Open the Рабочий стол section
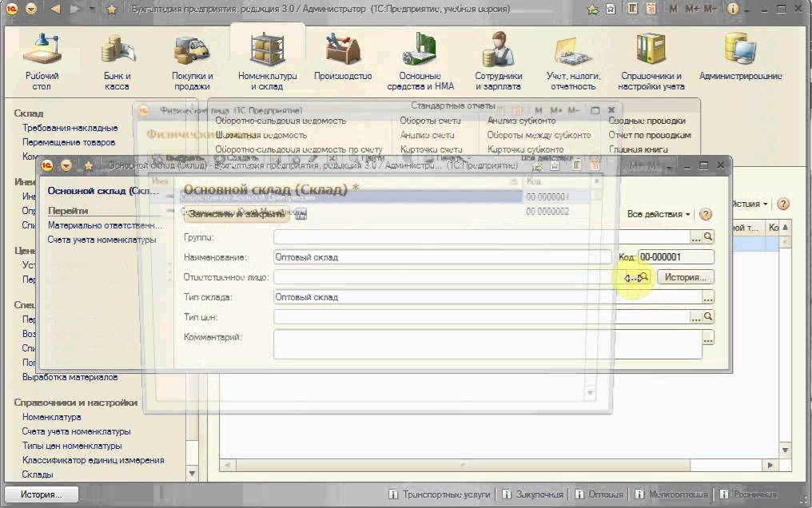The height and width of the screenshot is (508, 812). (42, 61)
